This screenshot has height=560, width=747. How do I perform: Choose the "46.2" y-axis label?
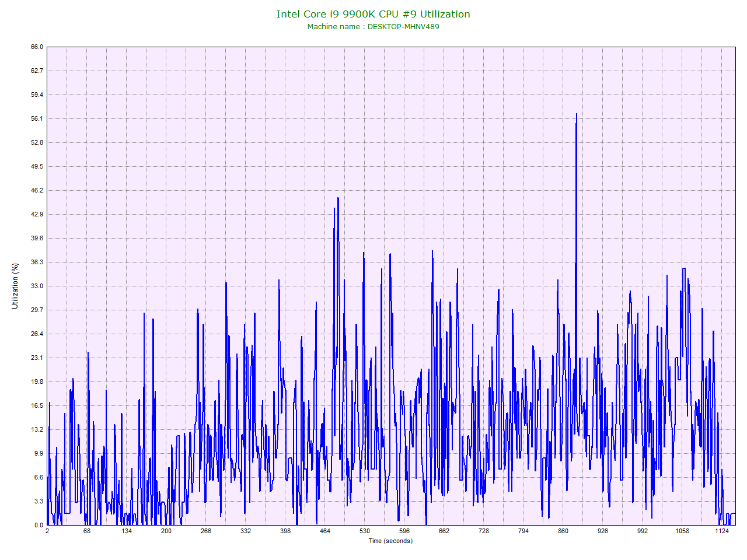point(37,191)
